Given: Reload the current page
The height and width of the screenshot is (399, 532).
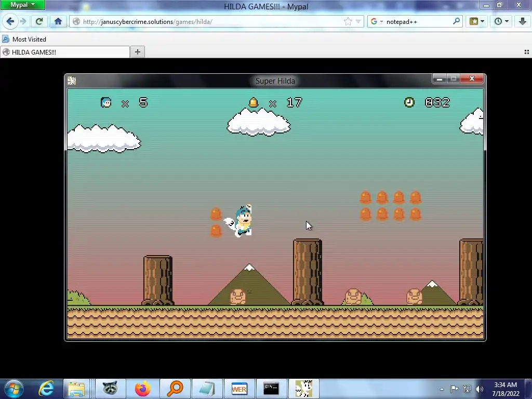Looking at the screenshot, I should (39, 22).
